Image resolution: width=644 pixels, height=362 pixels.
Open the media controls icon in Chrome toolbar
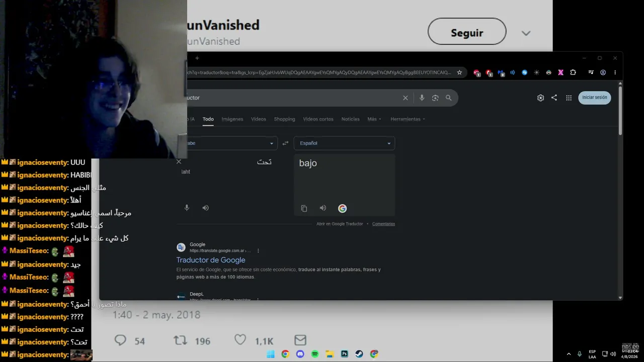pyautogui.click(x=591, y=72)
